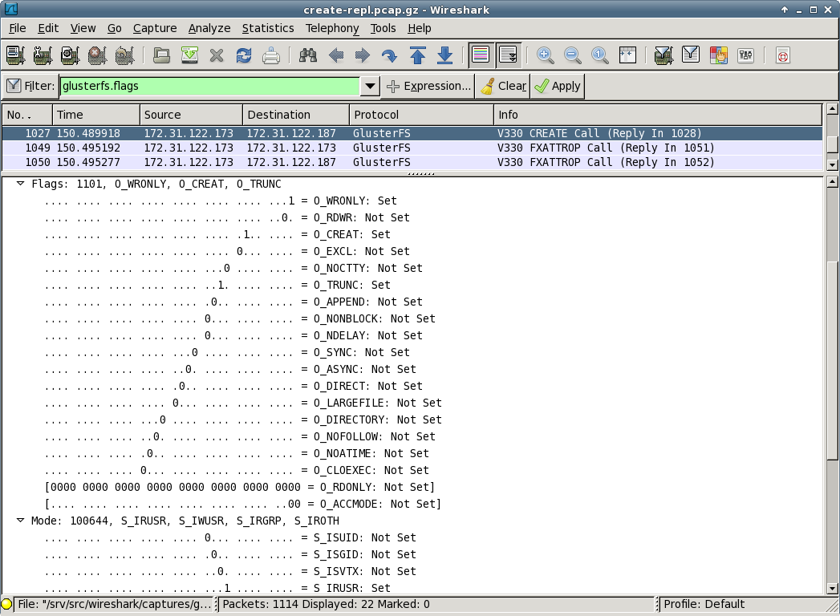Sort packets by No. column

point(26,115)
